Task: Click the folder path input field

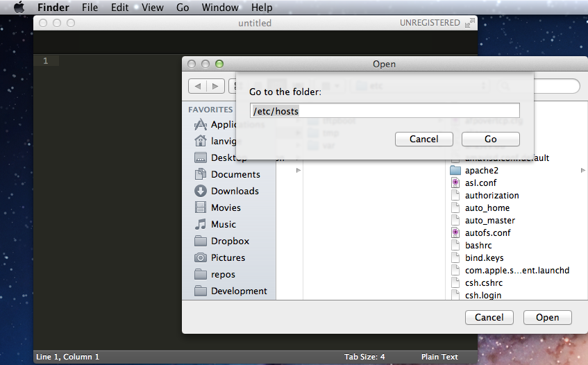Action: (x=385, y=110)
